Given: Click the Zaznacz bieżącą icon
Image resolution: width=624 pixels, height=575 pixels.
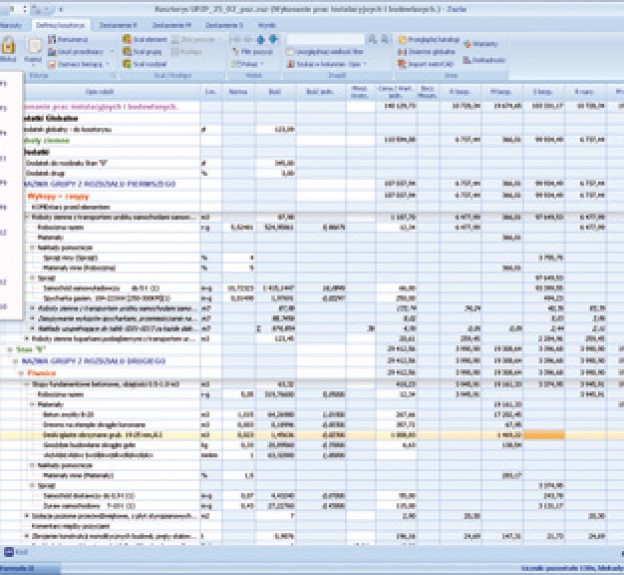Looking at the screenshot, I should [x=52, y=64].
